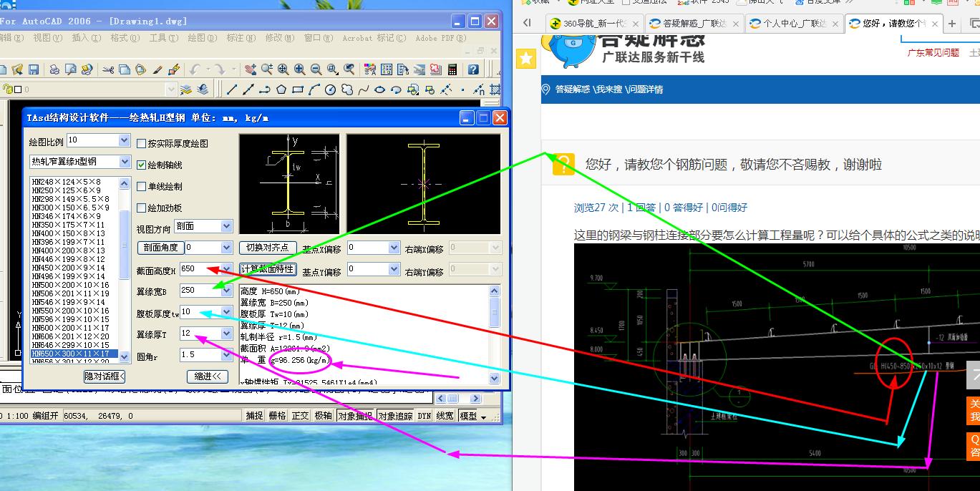980x491 pixels.
Task: Toggle 栅格 grid in status bar
Action: click(x=277, y=415)
